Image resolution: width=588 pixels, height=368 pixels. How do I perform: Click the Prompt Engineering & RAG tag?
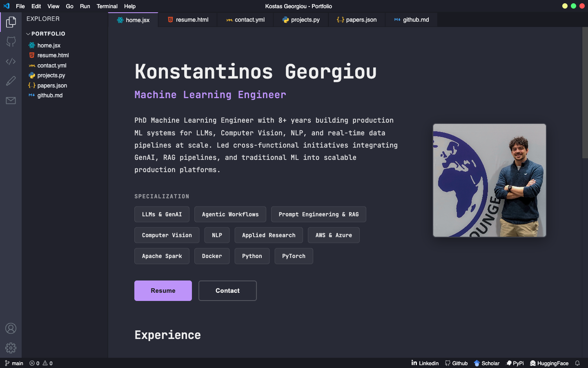(318, 214)
